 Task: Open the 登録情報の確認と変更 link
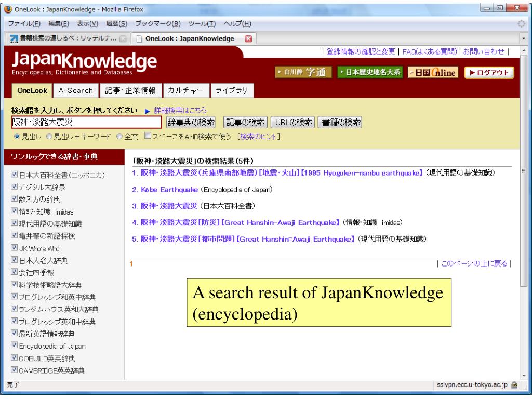[361, 51]
